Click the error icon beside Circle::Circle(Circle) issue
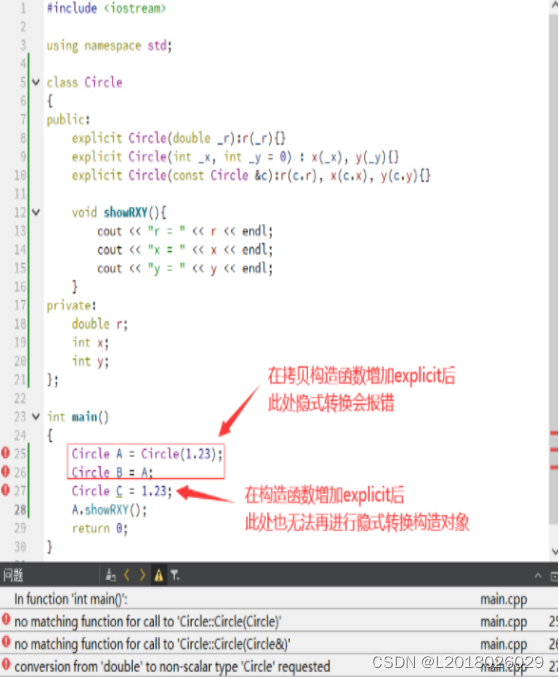559x678 pixels. (x=6, y=619)
